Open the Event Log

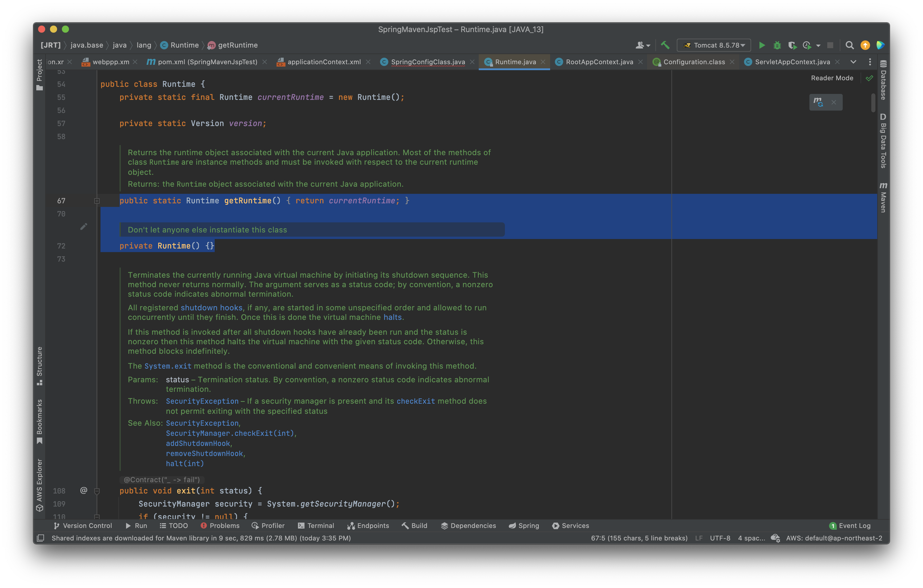(x=850, y=526)
